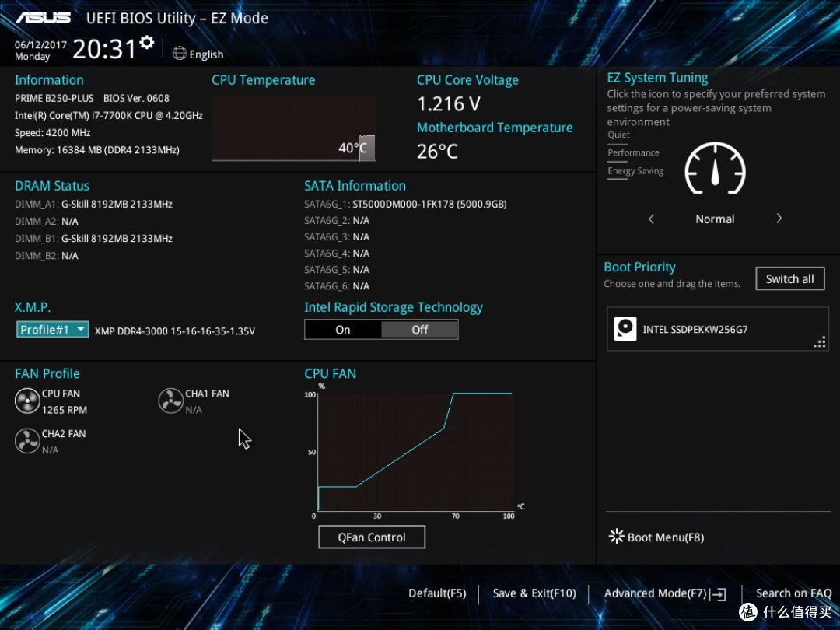Click the Intel SSD disk icon
Image resolution: width=840 pixels, height=630 pixels.
pyautogui.click(x=625, y=329)
